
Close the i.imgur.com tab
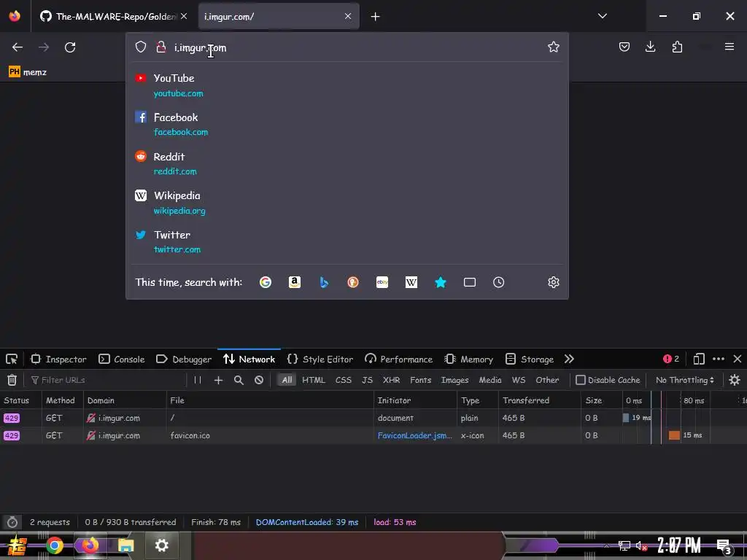point(348,16)
